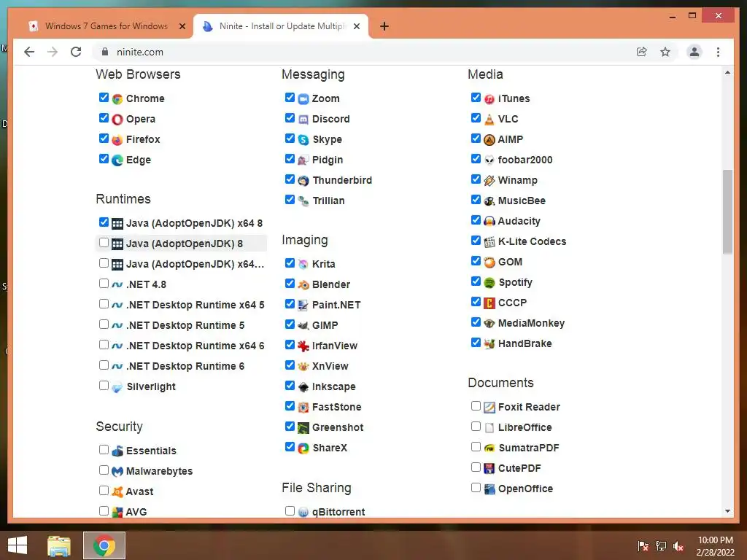This screenshot has width=747, height=560.
Task: Click the Inkscape app icon
Action: point(303,387)
